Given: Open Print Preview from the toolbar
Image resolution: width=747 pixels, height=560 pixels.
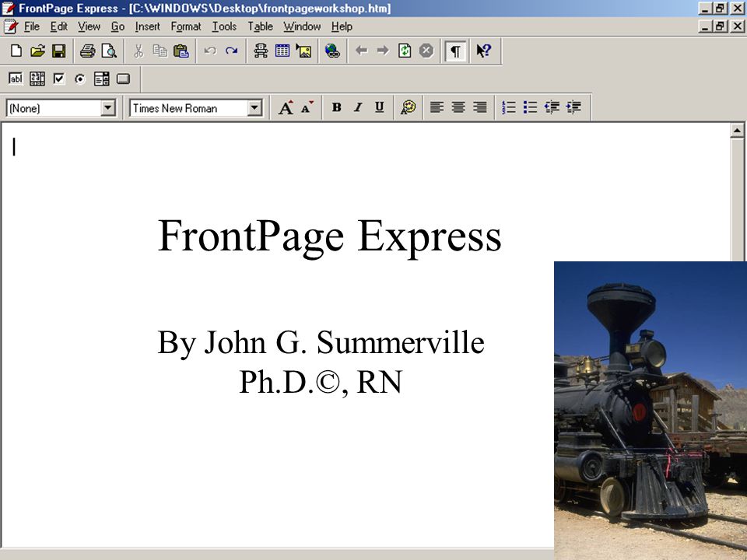Looking at the screenshot, I should (x=109, y=51).
